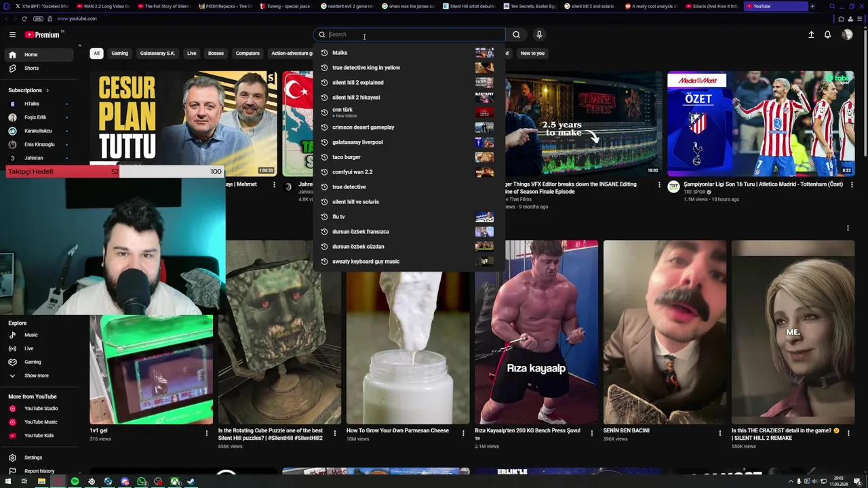
Task: Select the Live filter chip
Action: [x=192, y=54]
